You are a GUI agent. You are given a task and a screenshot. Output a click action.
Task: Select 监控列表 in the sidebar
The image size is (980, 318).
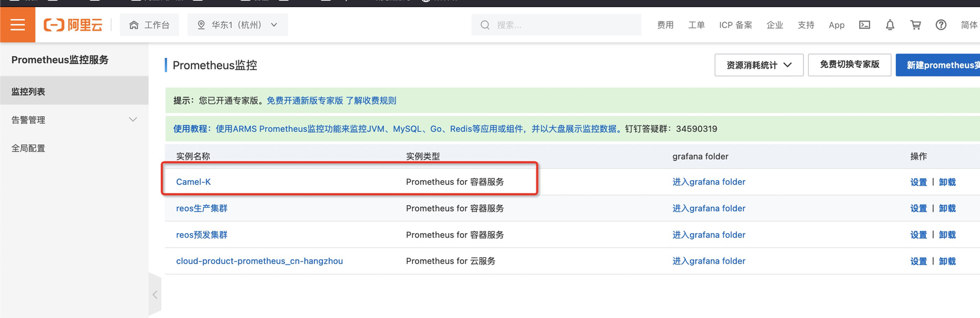coord(74,91)
